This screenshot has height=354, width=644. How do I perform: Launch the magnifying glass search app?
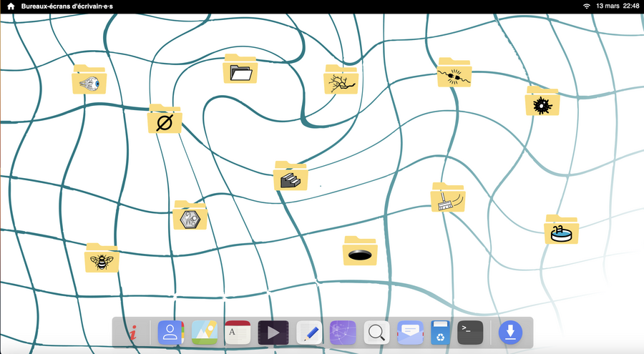pyautogui.click(x=376, y=333)
